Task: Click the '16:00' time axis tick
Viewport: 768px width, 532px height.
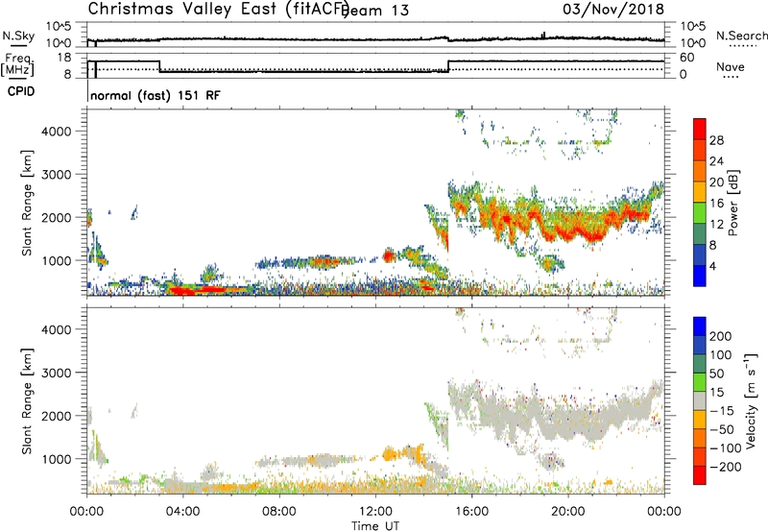Action: (471, 512)
